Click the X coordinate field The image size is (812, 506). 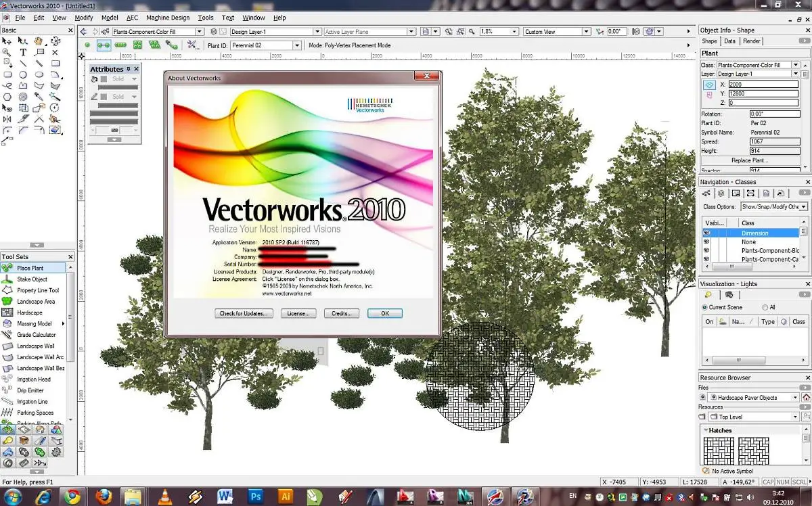pyautogui.click(x=763, y=85)
